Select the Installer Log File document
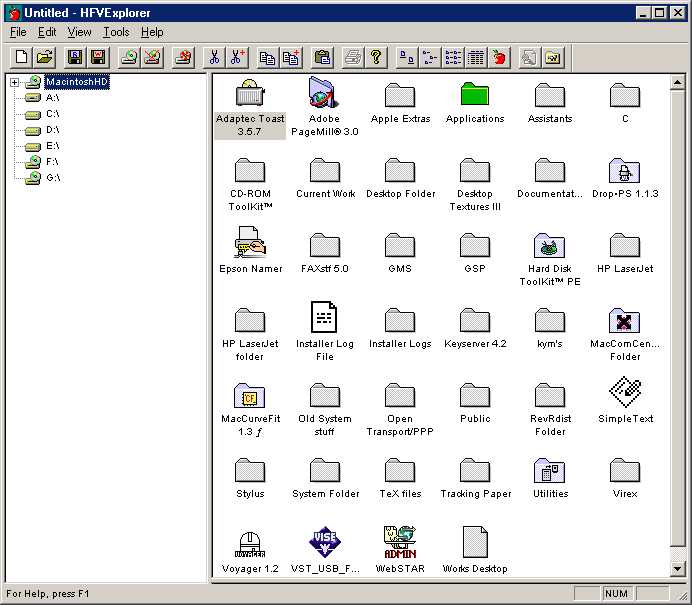 (x=325, y=331)
